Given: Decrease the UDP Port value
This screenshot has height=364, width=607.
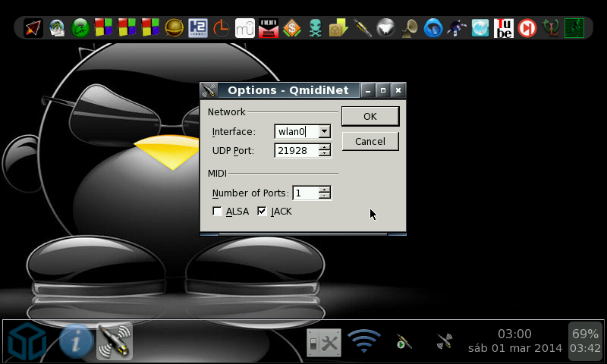Looking at the screenshot, I should click(325, 154).
